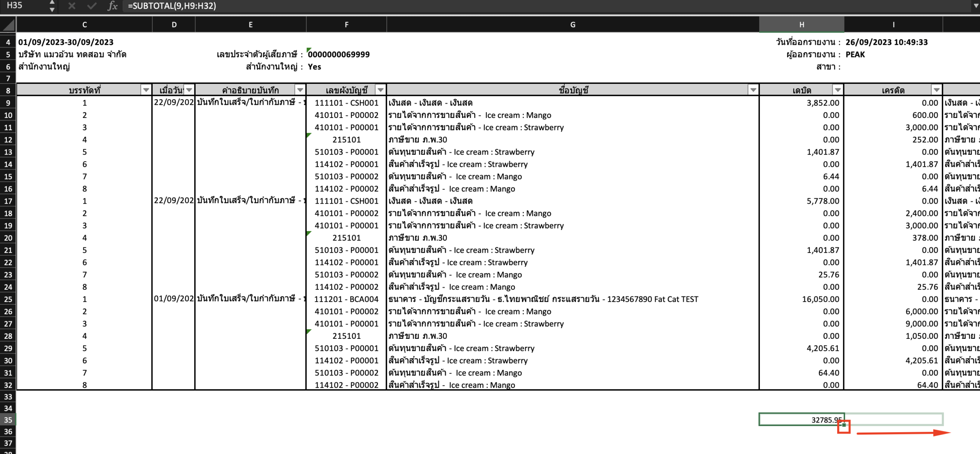Image resolution: width=980 pixels, height=454 pixels.
Task: Click debit value 16,050.00 in row 25
Action: pyautogui.click(x=820, y=299)
